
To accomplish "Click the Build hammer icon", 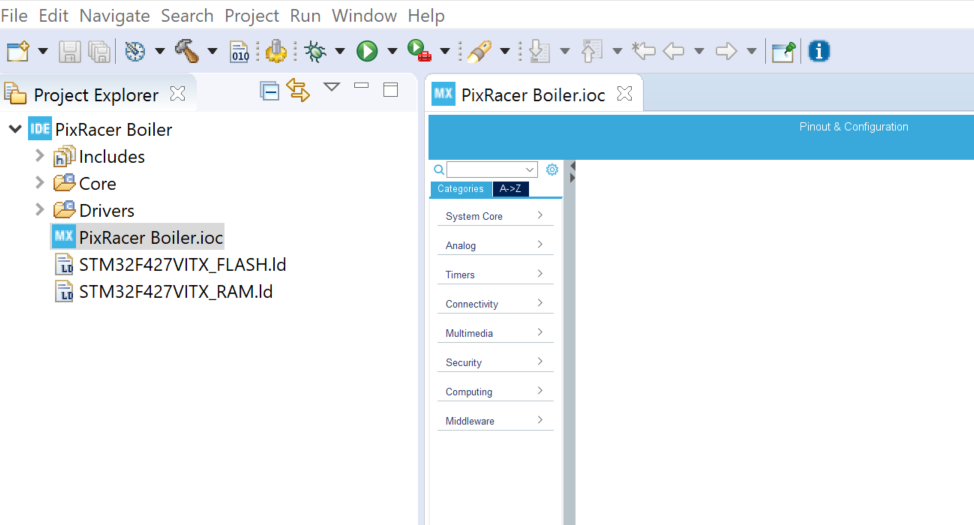I will [x=186, y=52].
